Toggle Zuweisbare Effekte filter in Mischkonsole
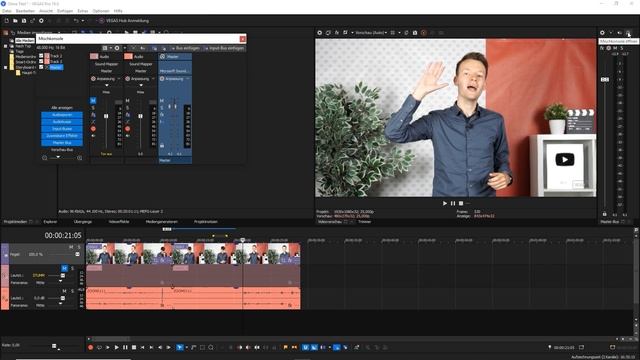The height and width of the screenshot is (360, 640). [62, 136]
